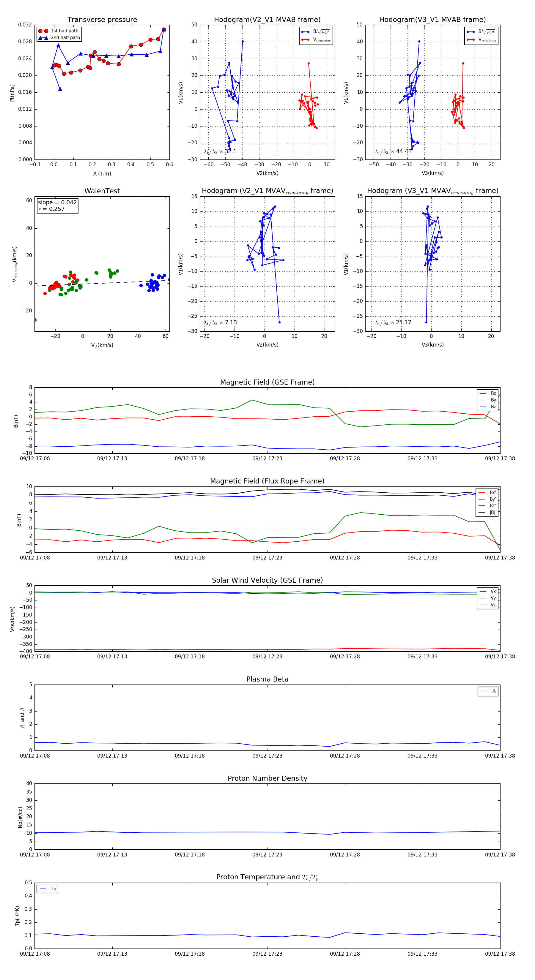This screenshot has height=980, width=535.
Task: Click the V_A(km/s) x-axis label
Action: 102,345
